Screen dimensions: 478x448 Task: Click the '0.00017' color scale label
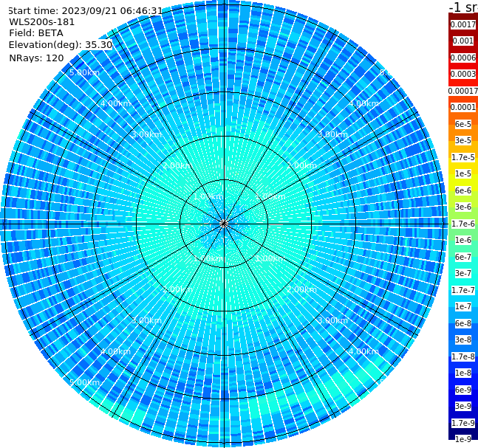pos(463,91)
